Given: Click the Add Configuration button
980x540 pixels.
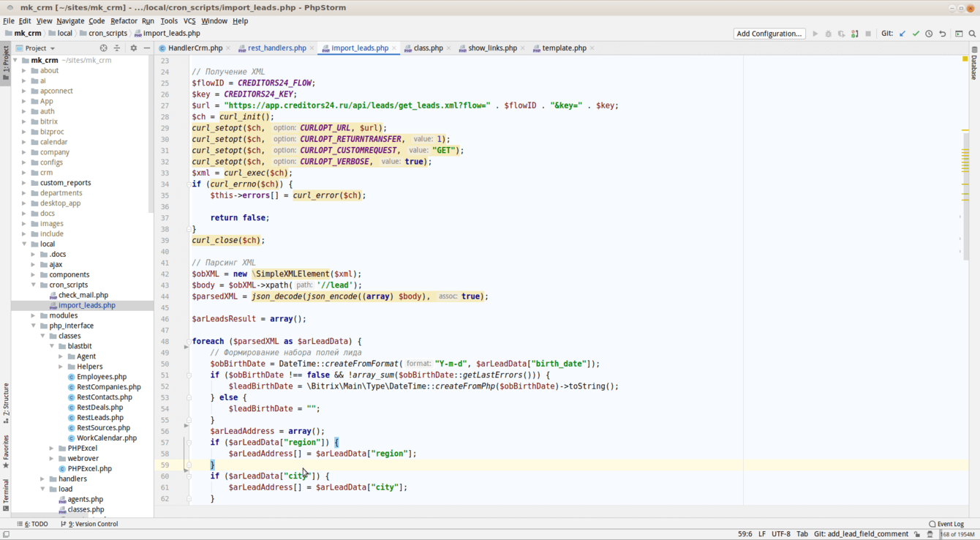Looking at the screenshot, I should tap(769, 34).
